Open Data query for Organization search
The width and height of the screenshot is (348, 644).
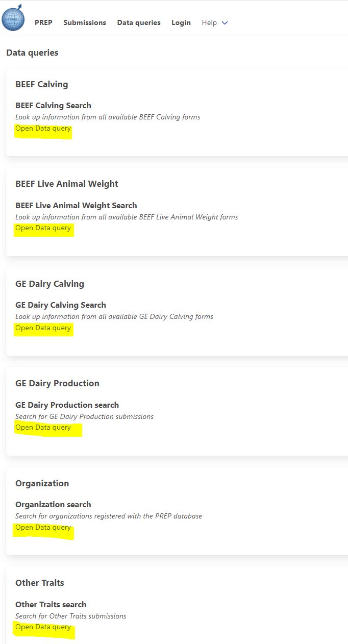[43, 528]
